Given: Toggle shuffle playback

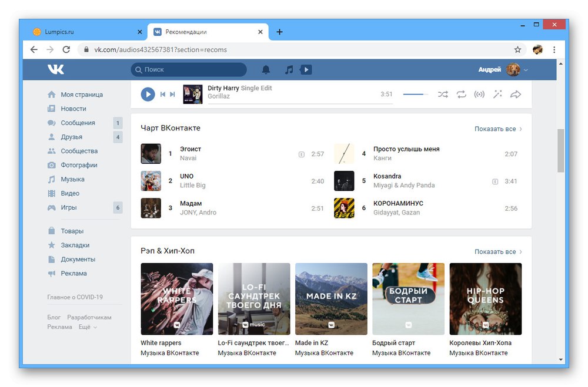Looking at the screenshot, I should click(x=443, y=95).
